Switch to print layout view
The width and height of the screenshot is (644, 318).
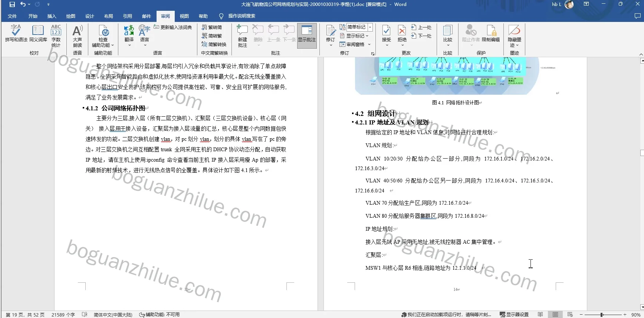pyautogui.click(x=555, y=315)
